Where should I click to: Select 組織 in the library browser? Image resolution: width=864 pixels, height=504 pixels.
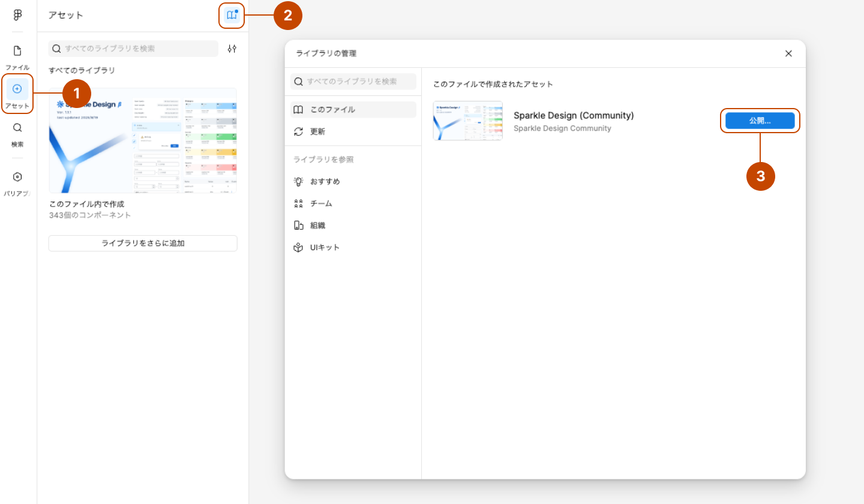pyautogui.click(x=353, y=225)
